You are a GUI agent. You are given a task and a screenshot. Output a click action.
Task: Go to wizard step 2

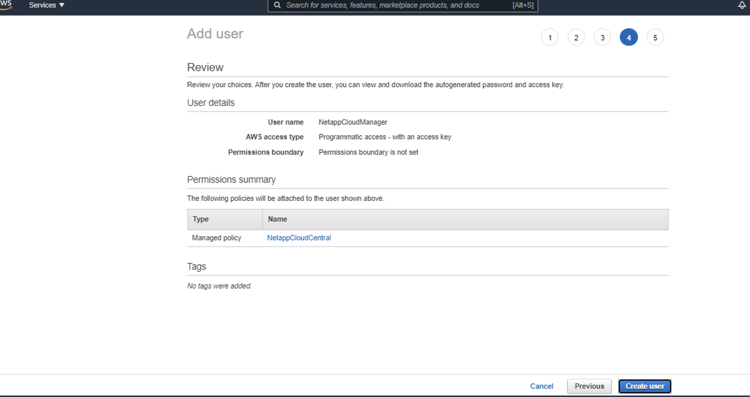click(576, 37)
